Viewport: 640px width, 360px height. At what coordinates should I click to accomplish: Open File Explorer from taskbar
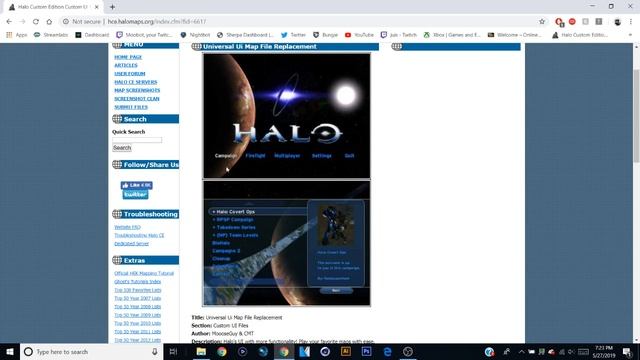point(201,351)
